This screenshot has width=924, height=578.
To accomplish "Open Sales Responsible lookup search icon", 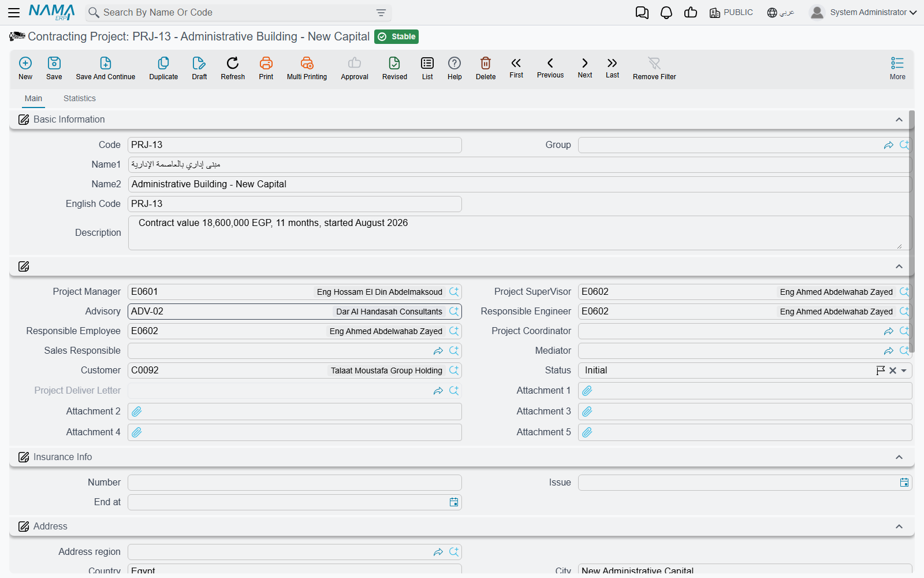I will pos(454,351).
